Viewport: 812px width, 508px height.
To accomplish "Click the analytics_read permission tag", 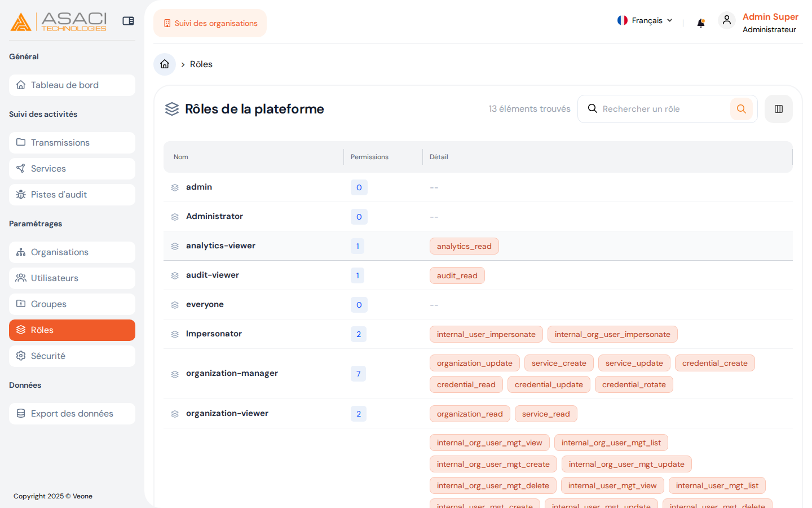I will (464, 246).
